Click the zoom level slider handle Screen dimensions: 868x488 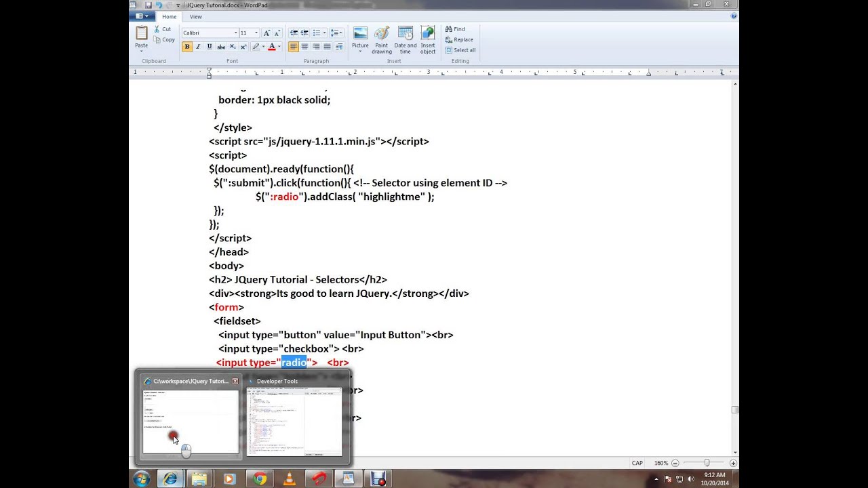point(707,463)
